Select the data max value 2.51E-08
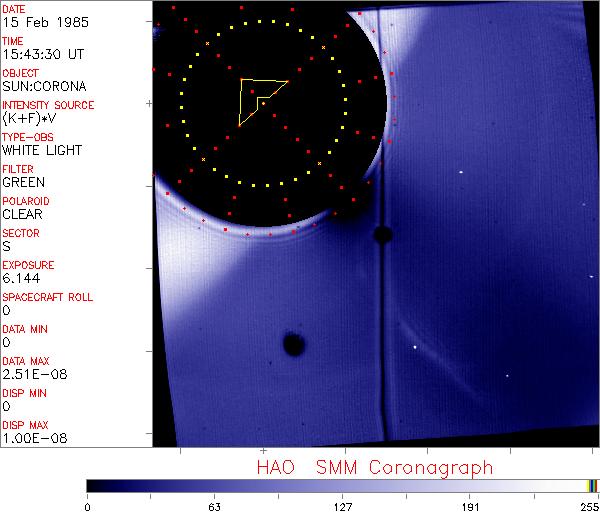600x512 pixels. (35, 374)
